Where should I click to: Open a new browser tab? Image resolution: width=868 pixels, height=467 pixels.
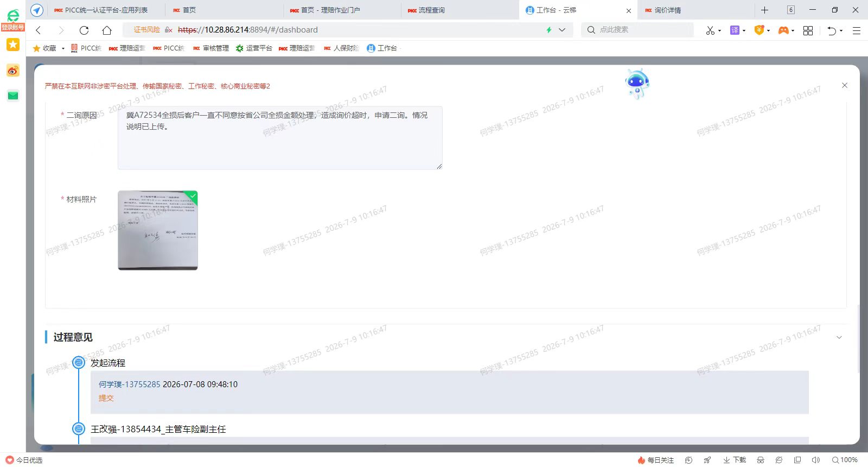click(764, 10)
